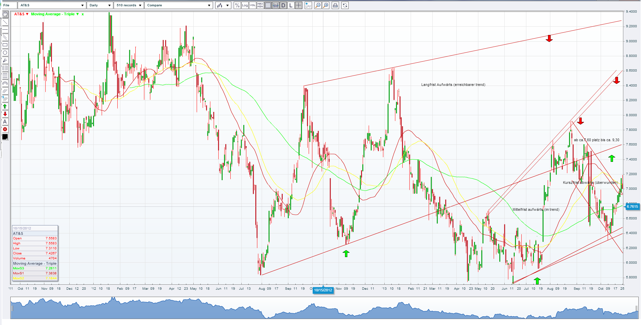Viewport: 644px width, 325px height.
Task: Click the zoom in magnifier
Action: point(326,5)
